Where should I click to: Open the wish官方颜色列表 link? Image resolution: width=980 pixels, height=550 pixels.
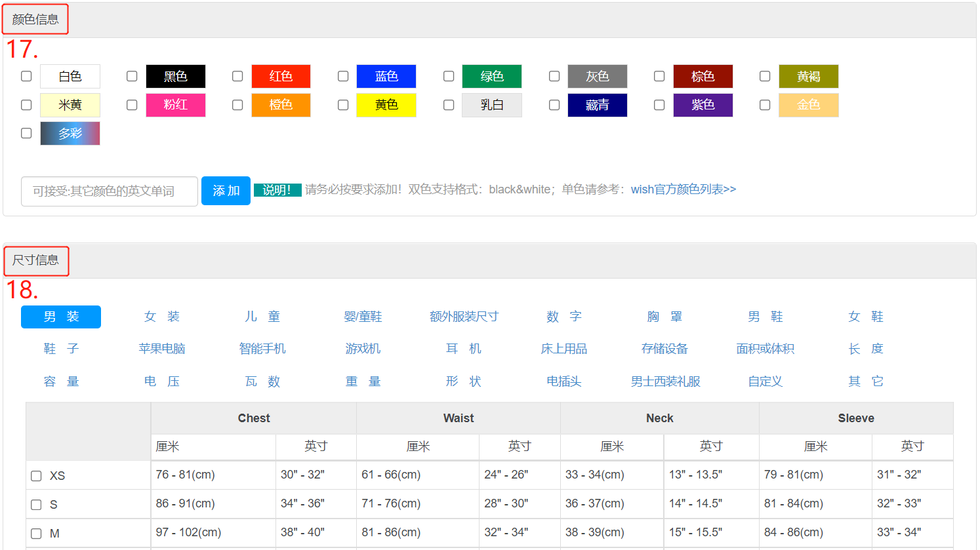[684, 189]
